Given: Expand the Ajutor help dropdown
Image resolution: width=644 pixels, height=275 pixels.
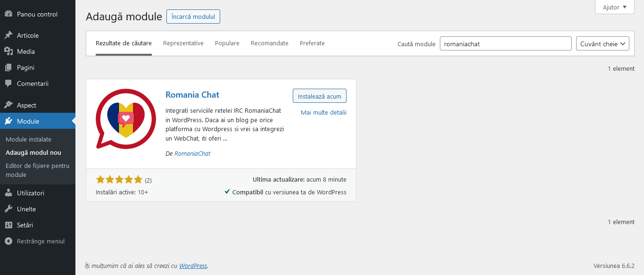Looking at the screenshot, I should click(x=615, y=7).
